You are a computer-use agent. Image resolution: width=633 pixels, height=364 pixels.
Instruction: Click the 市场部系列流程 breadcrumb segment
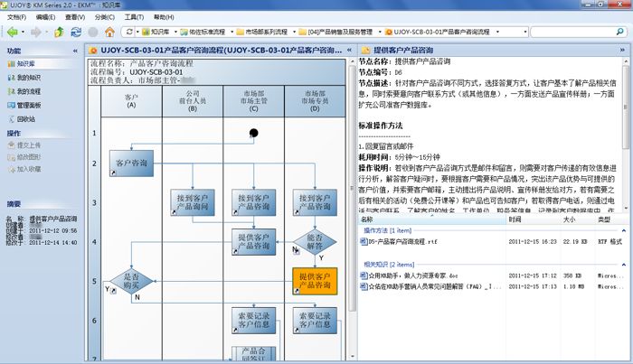point(262,32)
